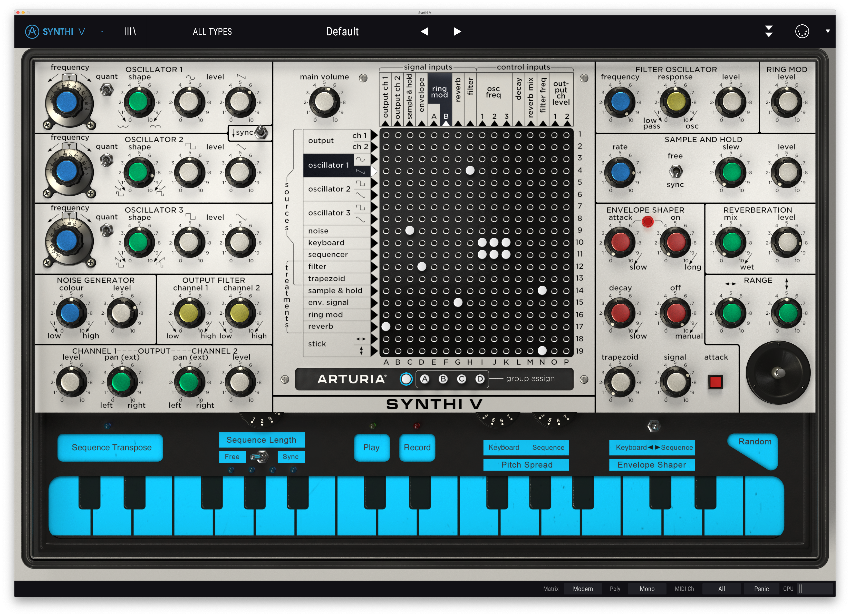Open the ALL TYPES preset filter
850x616 pixels.
tap(212, 32)
